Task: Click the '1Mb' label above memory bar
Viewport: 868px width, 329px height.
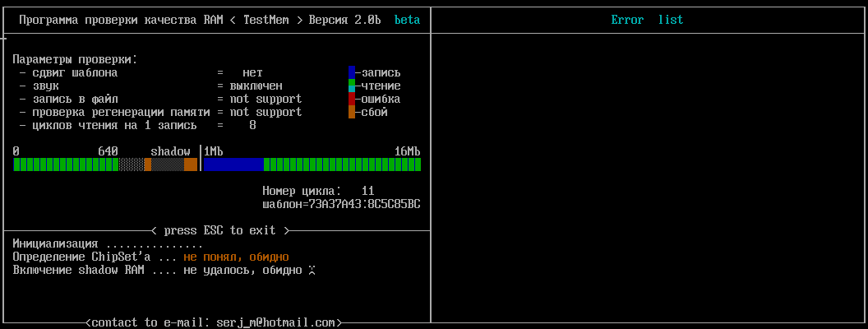Action: click(x=214, y=152)
